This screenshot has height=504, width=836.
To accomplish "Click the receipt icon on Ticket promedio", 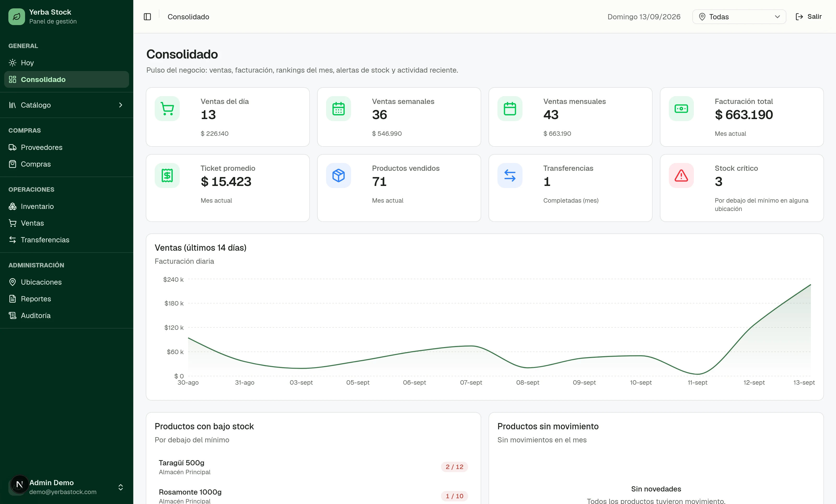I will click(167, 175).
